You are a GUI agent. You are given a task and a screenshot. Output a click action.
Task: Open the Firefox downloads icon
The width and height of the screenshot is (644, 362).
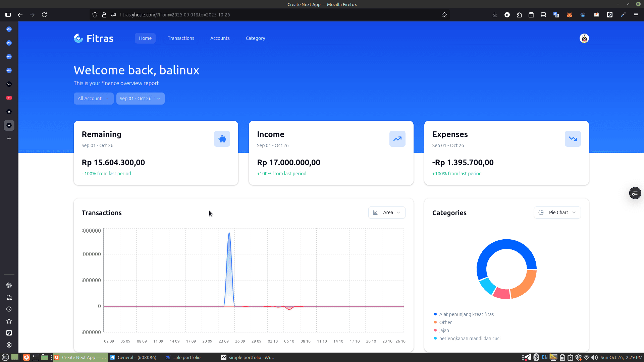coord(495,15)
